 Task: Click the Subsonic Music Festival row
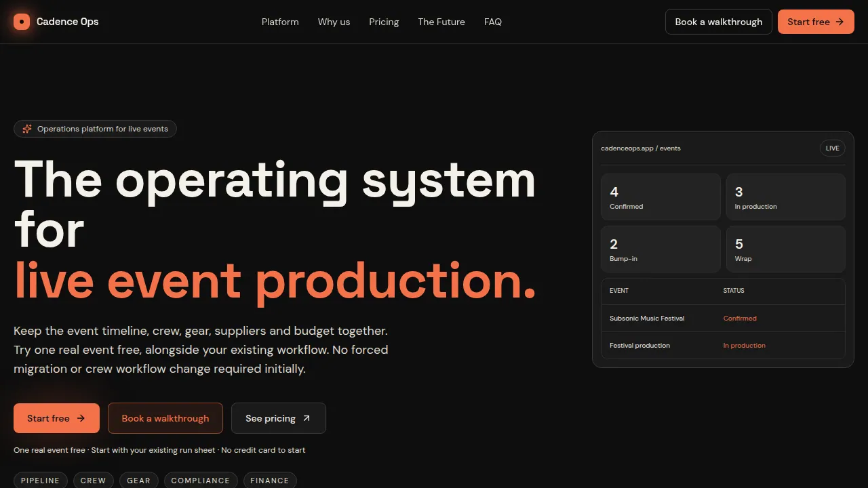723,318
